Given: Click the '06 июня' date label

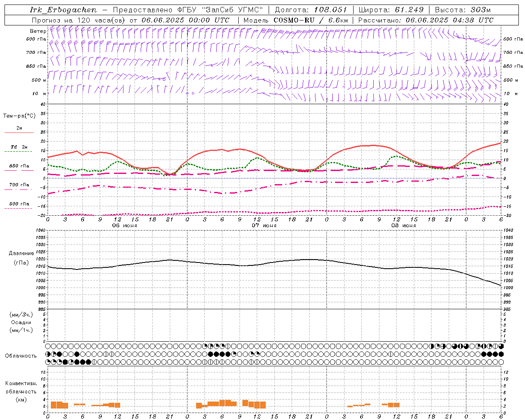Looking at the screenshot, I should [x=125, y=226].
